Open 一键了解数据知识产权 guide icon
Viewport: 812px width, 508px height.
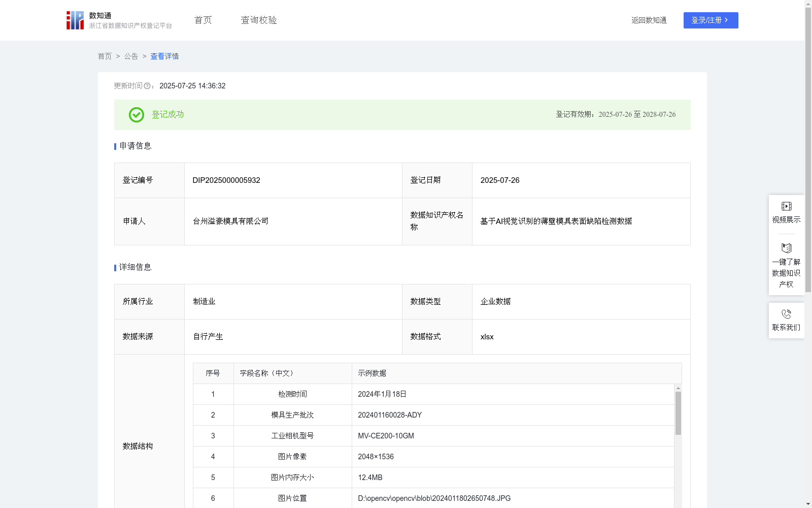pyautogui.click(x=786, y=248)
